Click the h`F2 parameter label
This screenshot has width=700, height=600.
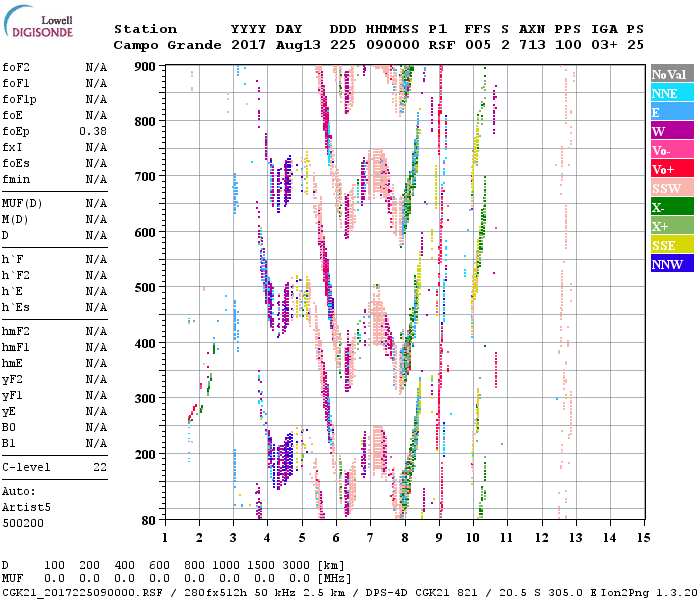16,275
